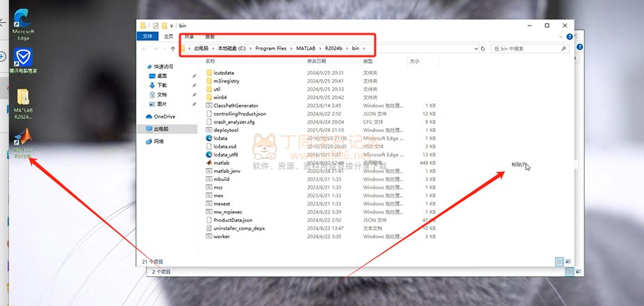
Task: Expand the ribbon chevron
Action: (561, 37)
